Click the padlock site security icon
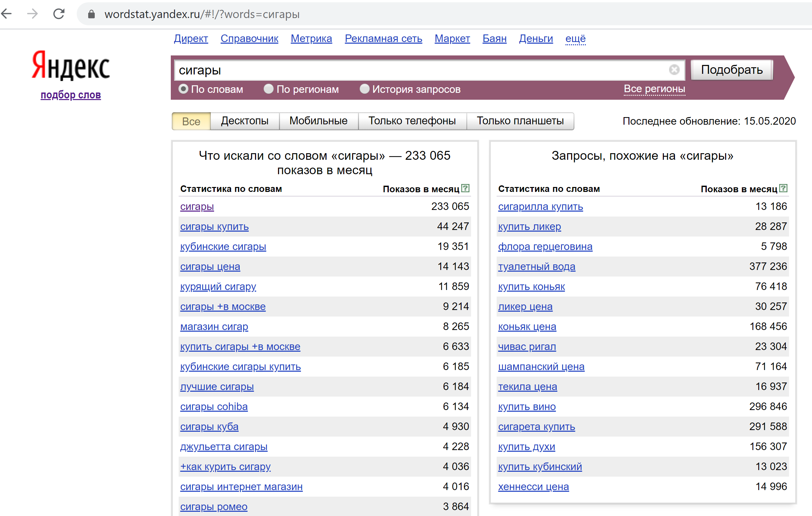Image resolution: width=812 pixels, height=516 pixels. point(91,14)
